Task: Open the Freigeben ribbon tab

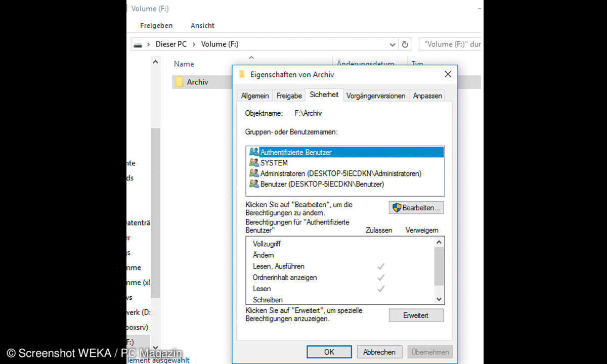Action: coord(156,26)
